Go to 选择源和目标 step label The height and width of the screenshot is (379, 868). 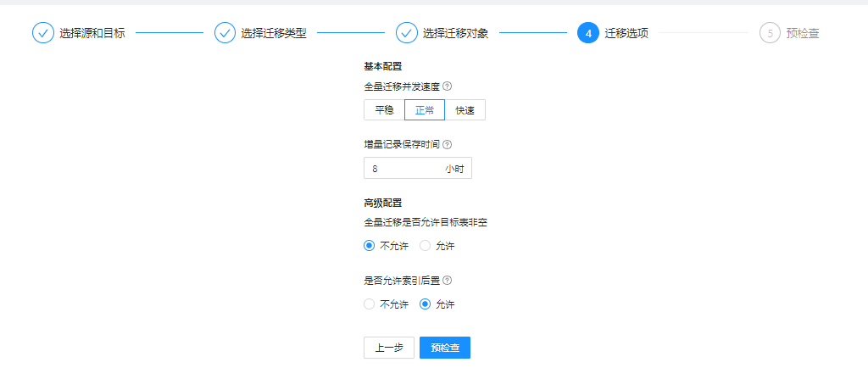pyautogui.click(x=92, y=33)
